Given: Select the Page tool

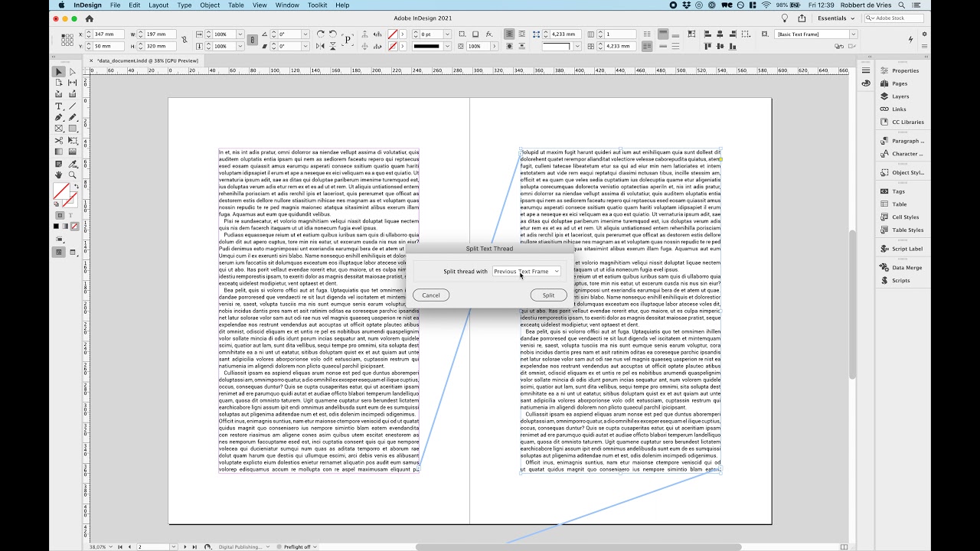Looking at the screenshot, I should [x=59, y=83].
